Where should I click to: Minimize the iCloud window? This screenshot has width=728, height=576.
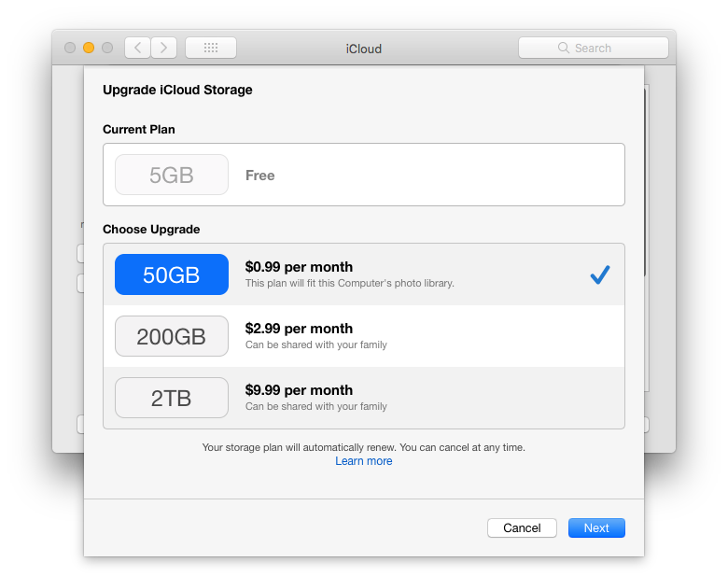coord(89,48)
